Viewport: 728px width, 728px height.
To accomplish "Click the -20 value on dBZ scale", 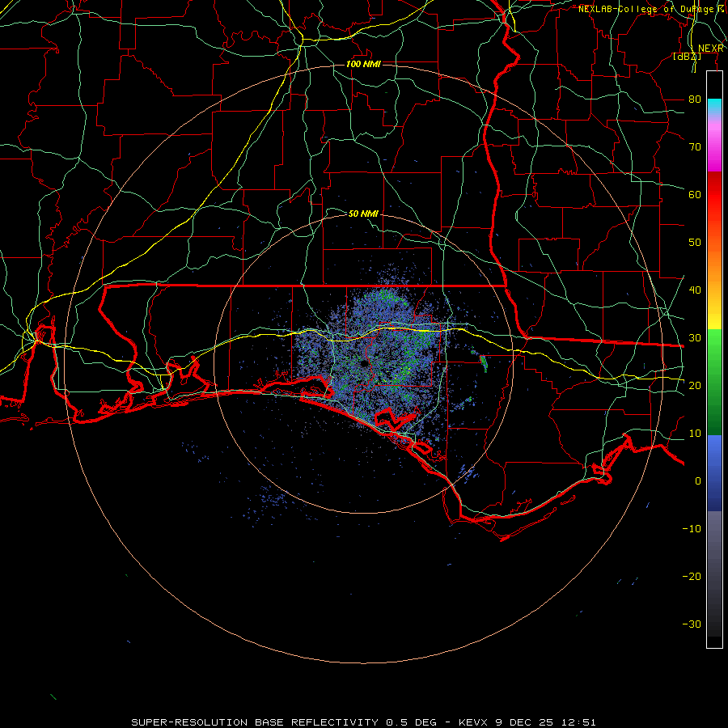I will (692, 576).
